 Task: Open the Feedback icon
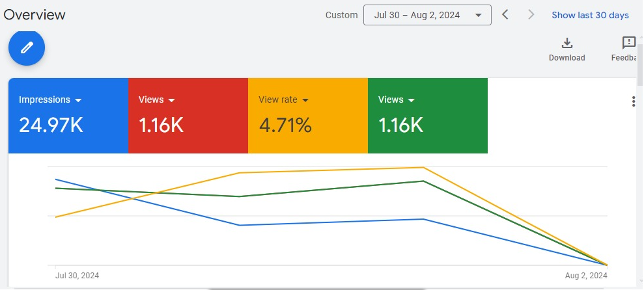(x=628, y=44)
